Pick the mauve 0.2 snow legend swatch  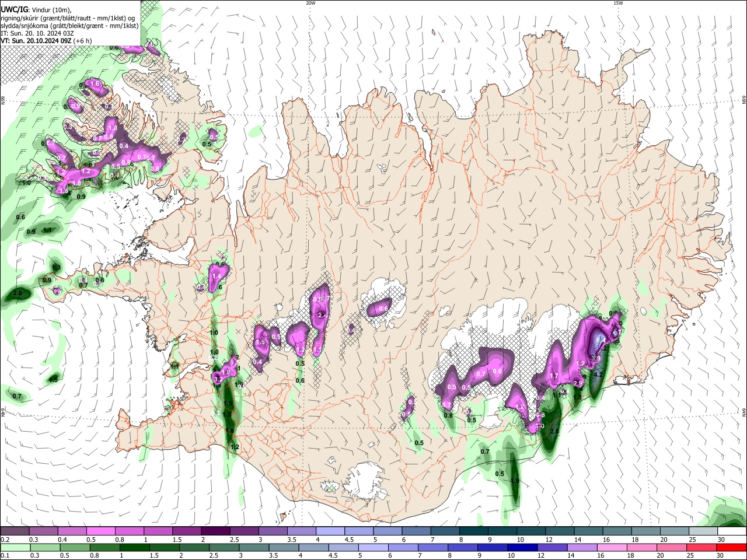[x=15, y=531]
